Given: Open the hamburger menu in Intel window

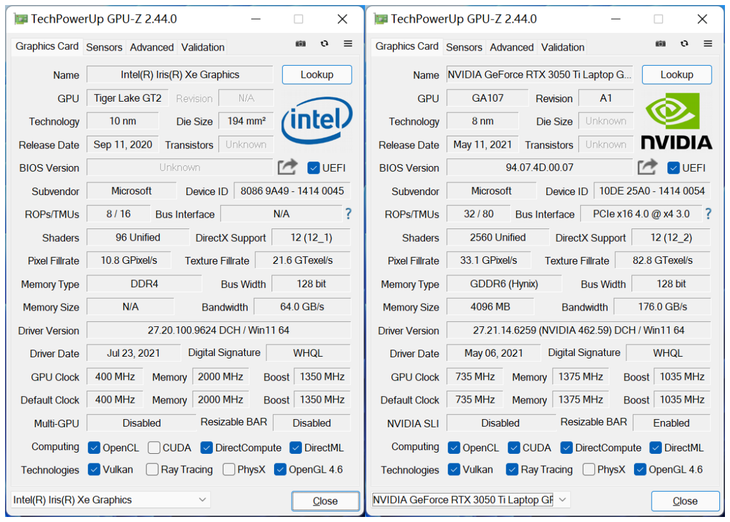Looking at the screenshot, I should [x=347, y=44].
